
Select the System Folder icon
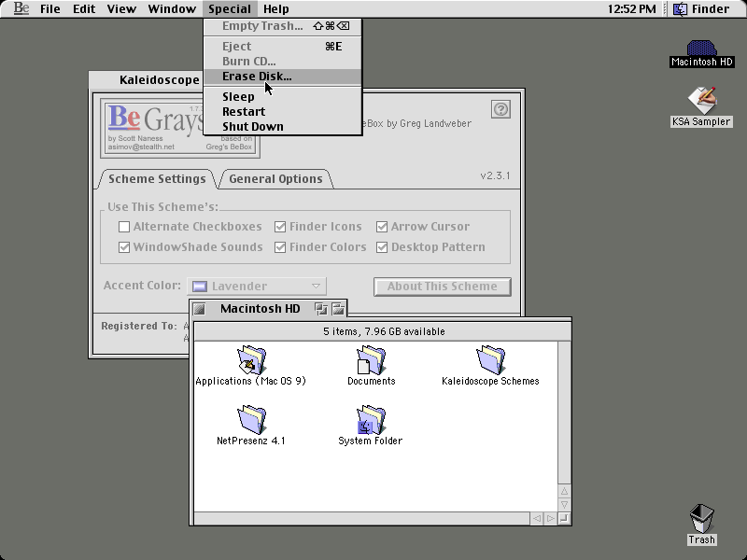pos(371,419)
